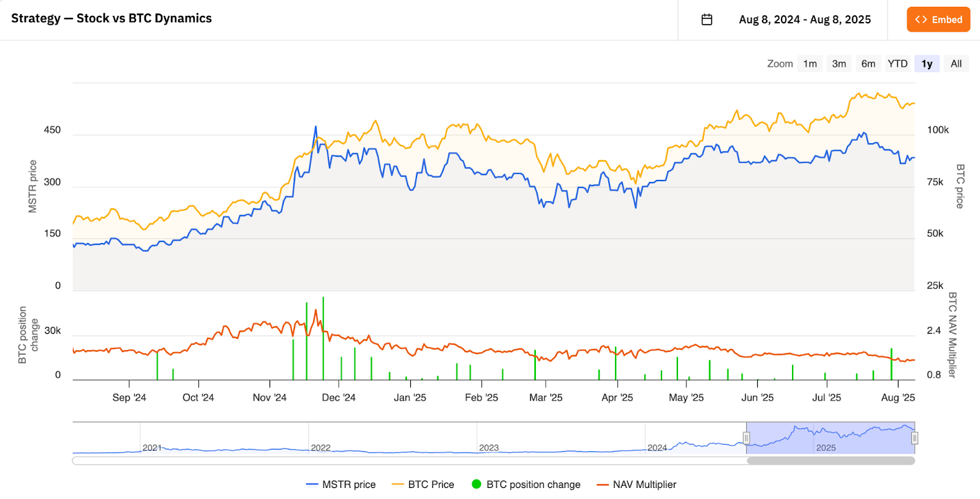Click the date range Aug 8, 2024 - Aug 8, 2025

[x=805, y=20]
